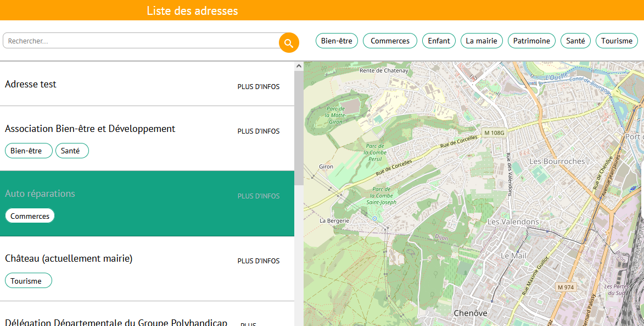The image size is (644, 326).
Task: Open PLUS D'INFOS for Adresse test
Action: pos(258,86)
